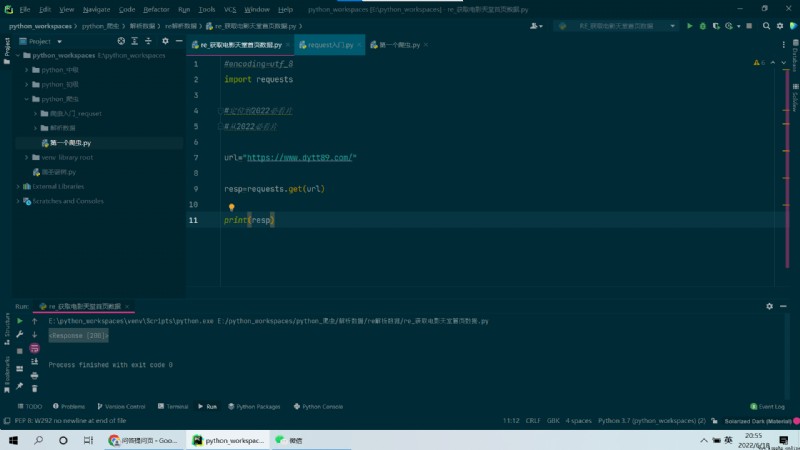800x450 pixels.
Task: Open the profiler options dropdown arrow
Action: pyautogui.click(x=738, y=26)
